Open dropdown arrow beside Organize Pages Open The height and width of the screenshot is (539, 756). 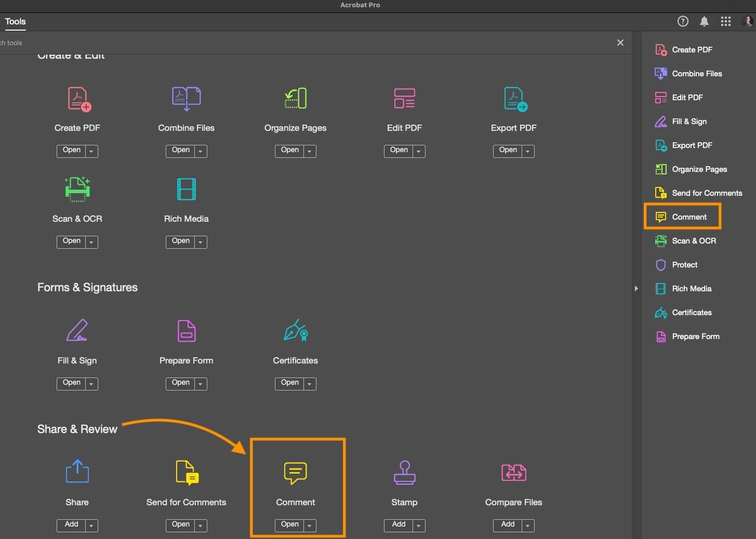coord(310,151)
